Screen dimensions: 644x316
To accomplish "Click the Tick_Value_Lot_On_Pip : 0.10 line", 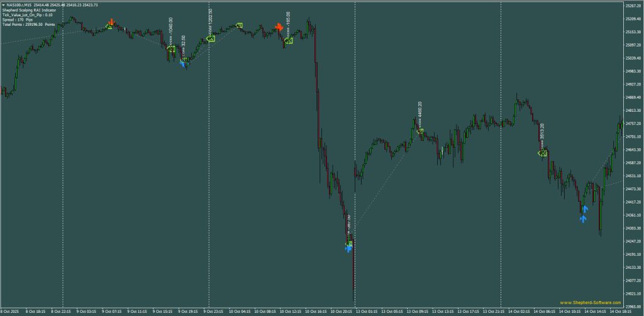I will pos(27,14).
